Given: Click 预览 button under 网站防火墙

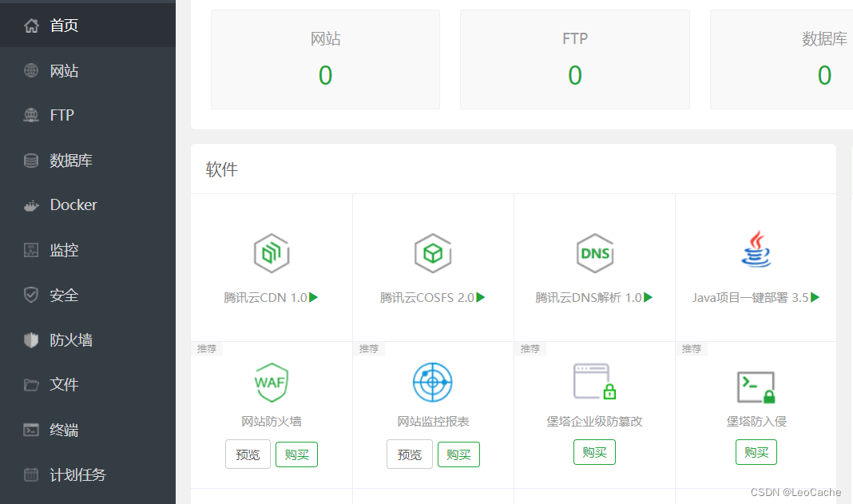Looking at the screenshot, I should coord(248,454).
